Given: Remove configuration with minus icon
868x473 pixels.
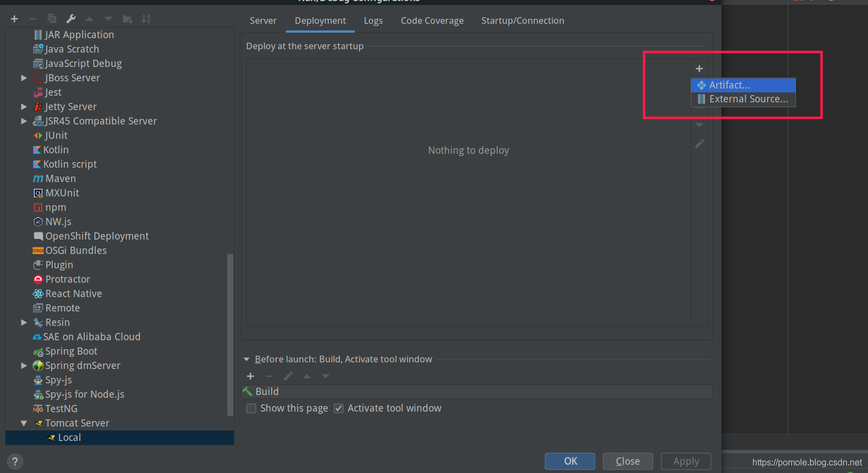Looking at the screenshot, I should coord(33,19).
